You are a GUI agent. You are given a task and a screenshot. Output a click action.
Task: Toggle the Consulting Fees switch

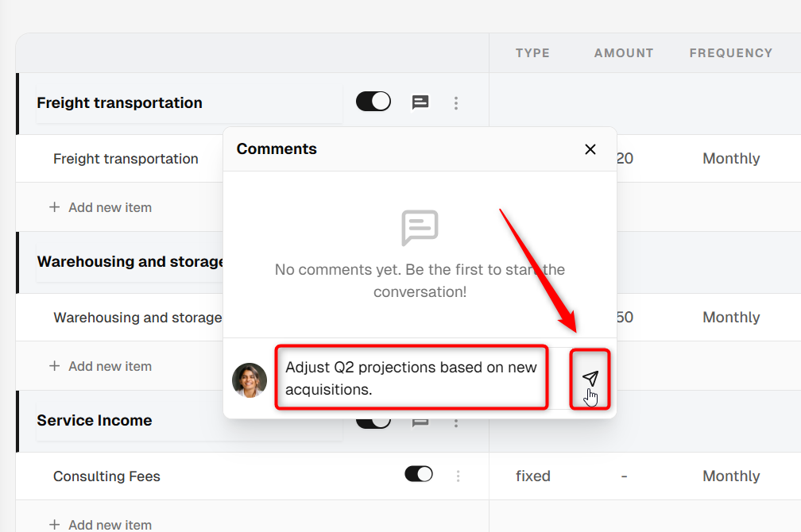point(418,474)
